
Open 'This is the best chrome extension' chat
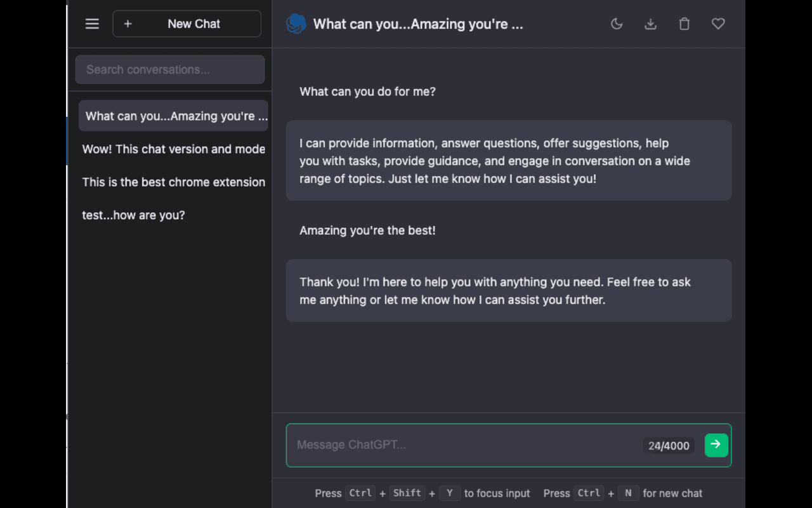point(173,182)
